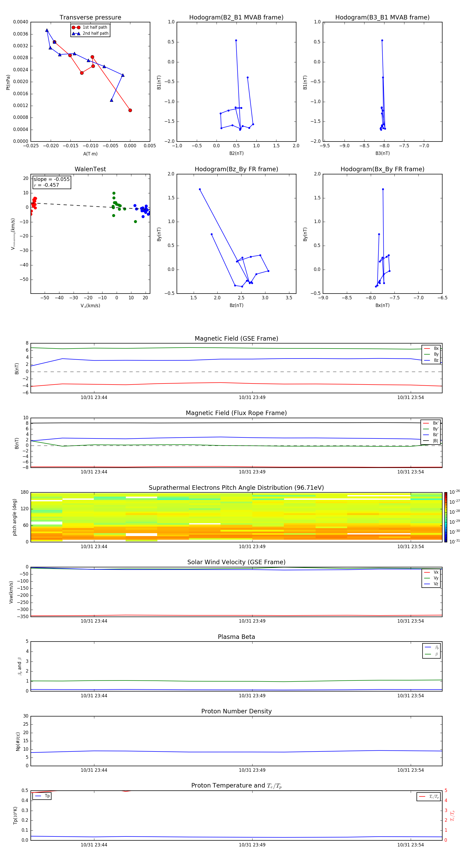473x868 pixels.
Task: Select the 'r = -0.457' annotation
Action: [47, 185]
